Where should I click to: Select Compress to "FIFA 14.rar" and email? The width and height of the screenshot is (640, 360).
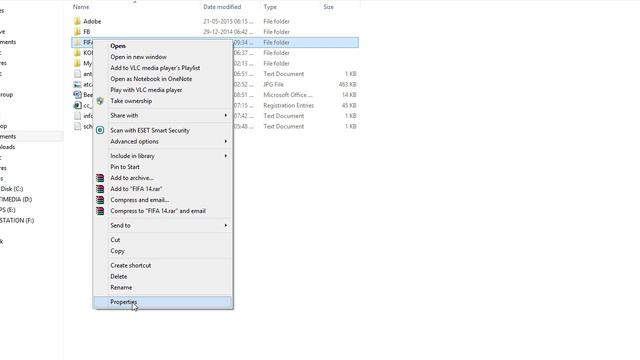(x=158, y=211)
